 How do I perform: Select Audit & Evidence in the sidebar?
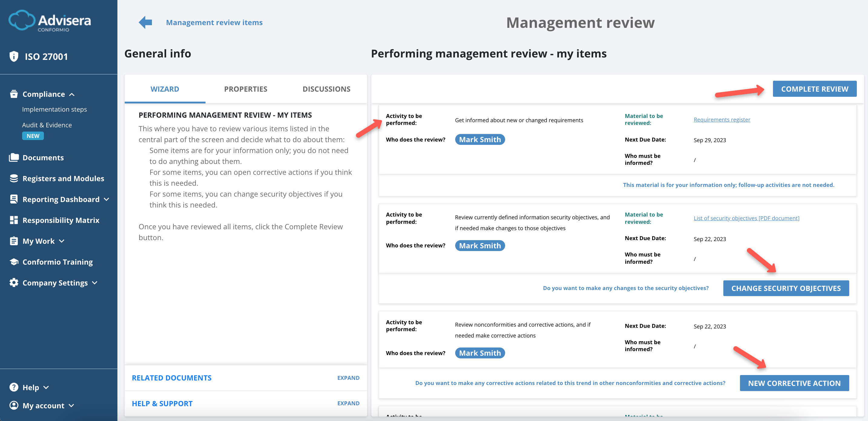click(x=47, y=125)
